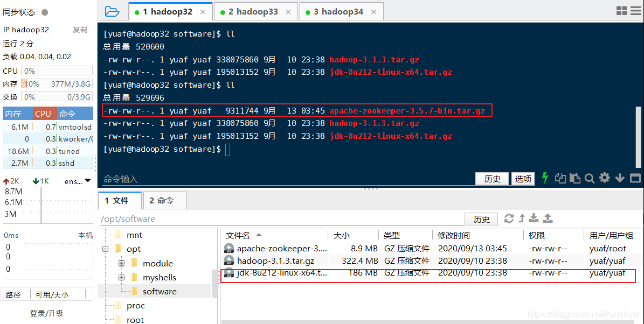
Task: Click the /opt/software path field
Action: tap(281, 219)
